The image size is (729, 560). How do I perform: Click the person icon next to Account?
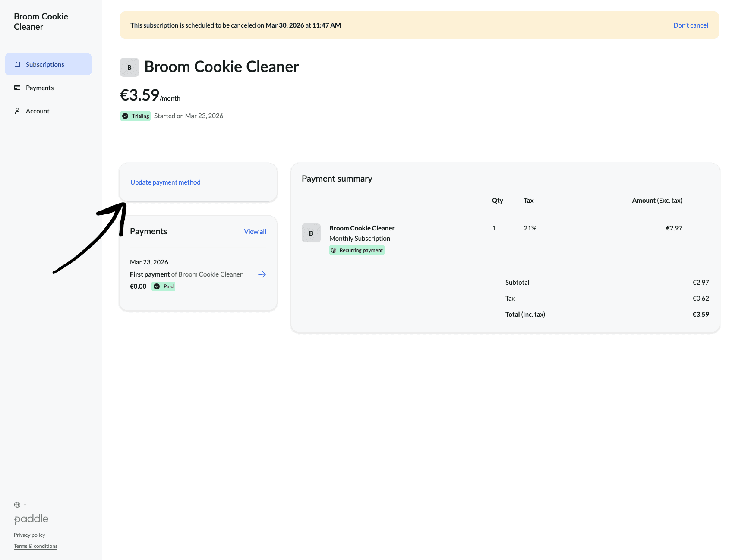click(x=17, y=110)
